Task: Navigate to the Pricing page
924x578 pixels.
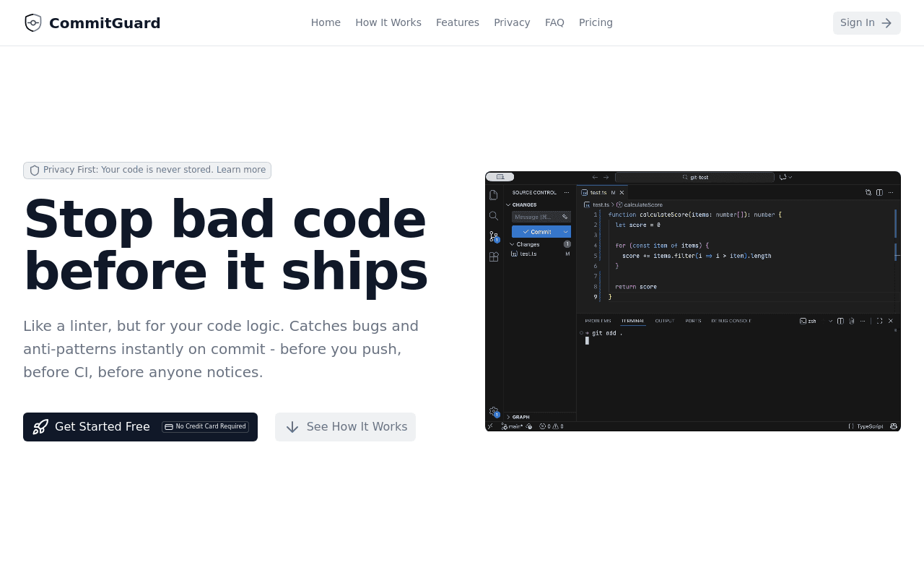Action: [x=596, y=22]
